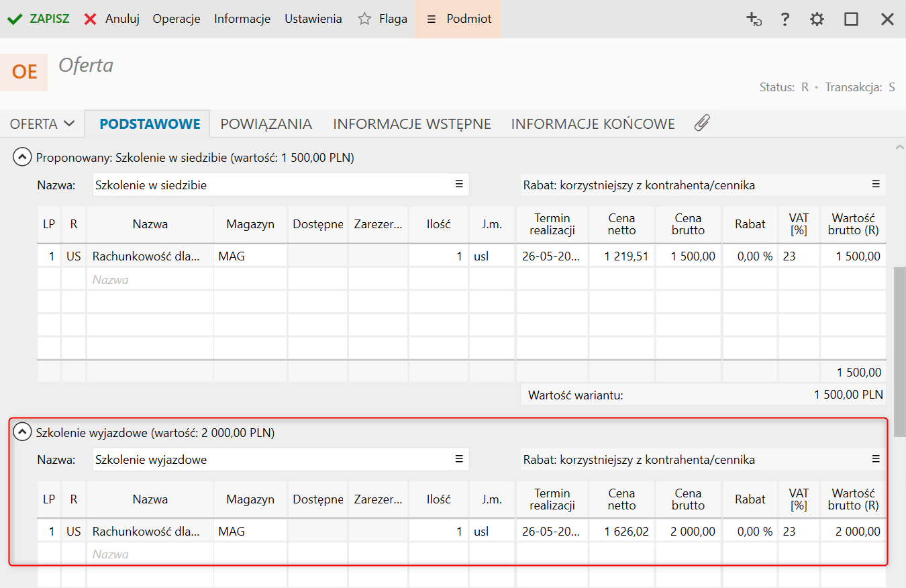Select gross price 1 500,00 in Cena brutto column

[x=689, y=256]
